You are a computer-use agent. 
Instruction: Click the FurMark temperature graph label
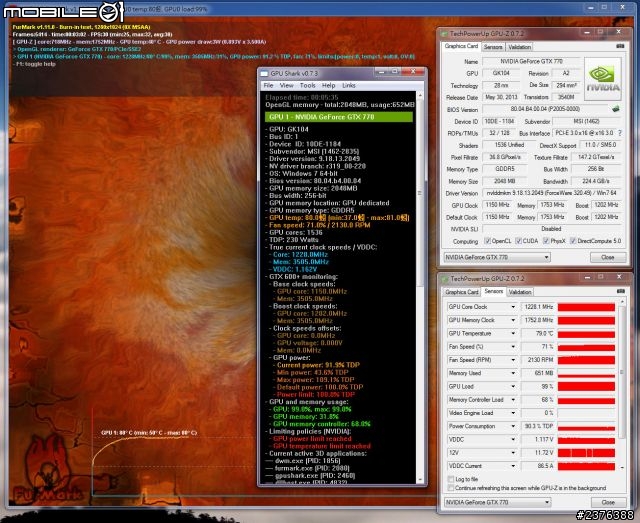pyautogui.click(x=149, y=433)
